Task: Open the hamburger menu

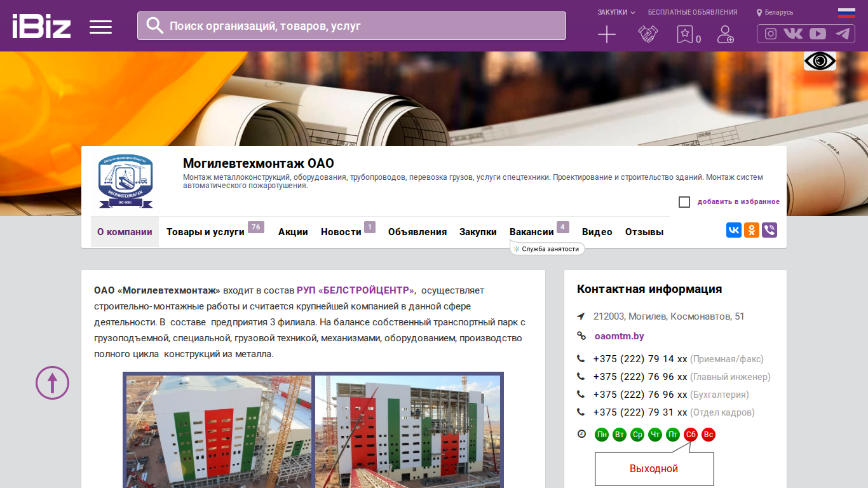Action: pos(100,27)
